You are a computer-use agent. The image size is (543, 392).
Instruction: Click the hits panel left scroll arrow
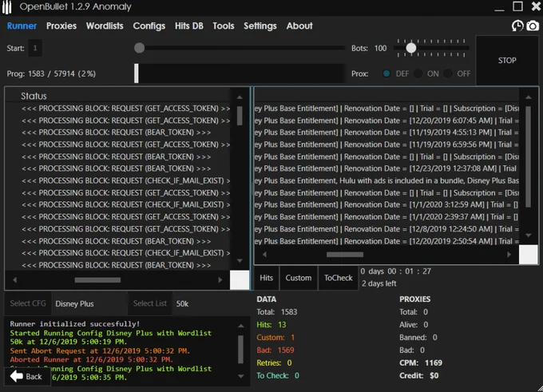point(264,255)
